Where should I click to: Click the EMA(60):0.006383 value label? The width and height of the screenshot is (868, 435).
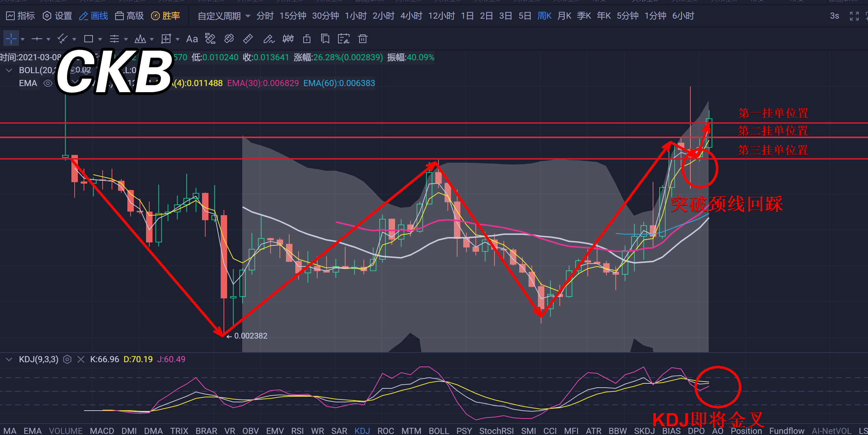pyautogui.click(x=339, y=83)
